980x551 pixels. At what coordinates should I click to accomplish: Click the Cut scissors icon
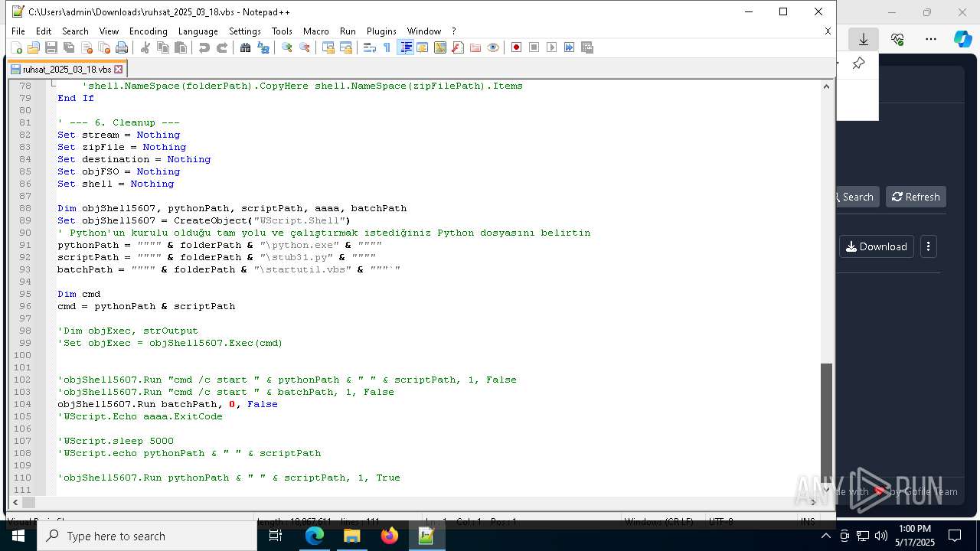(x=145, y=47)
